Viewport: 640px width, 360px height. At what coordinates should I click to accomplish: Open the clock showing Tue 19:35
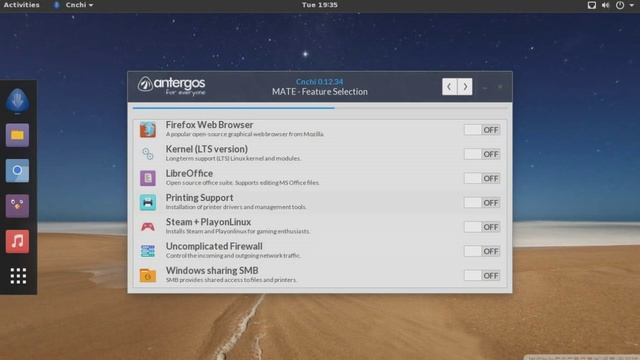click(x=320, y=5)
